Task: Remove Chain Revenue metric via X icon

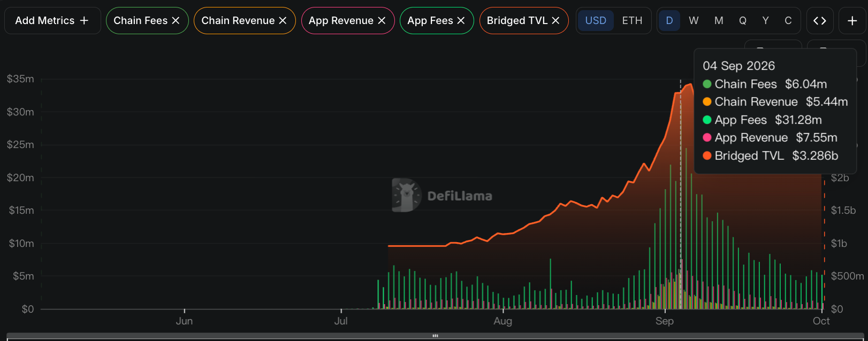Action: (x=283, y=20)
